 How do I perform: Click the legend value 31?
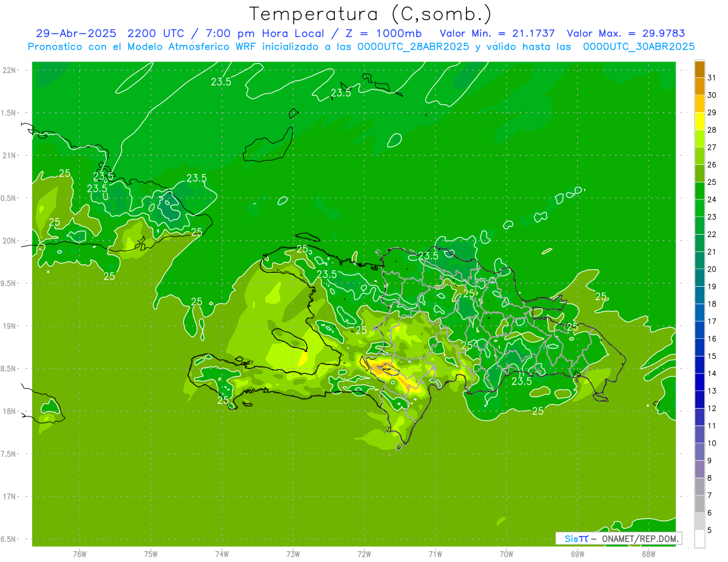tap(712, 78)
